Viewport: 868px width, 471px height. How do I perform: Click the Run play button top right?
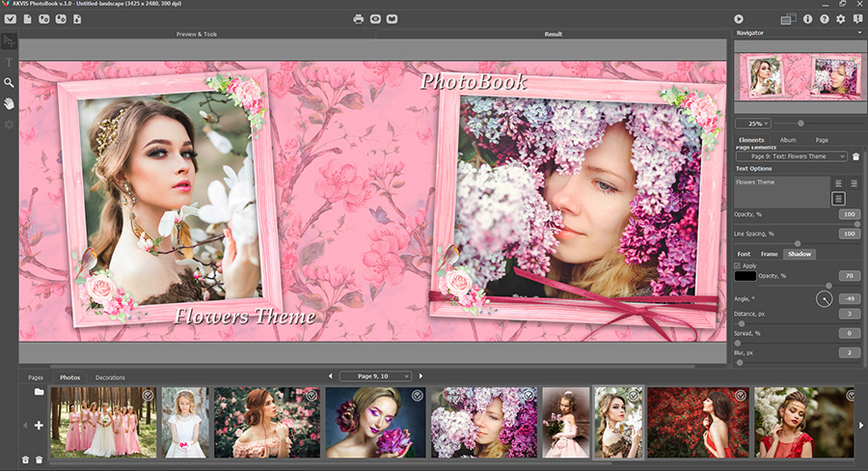(739, 19)
